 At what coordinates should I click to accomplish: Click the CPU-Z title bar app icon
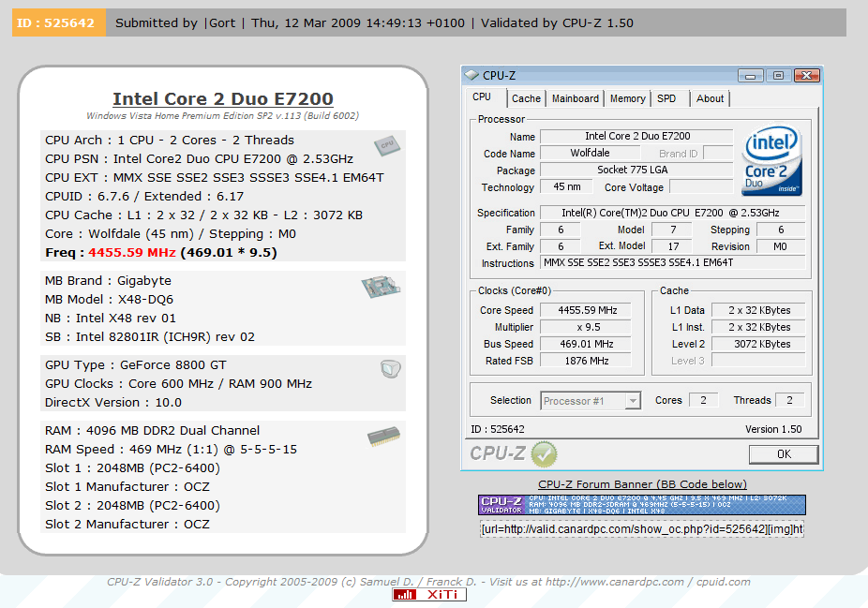point(471,75)
